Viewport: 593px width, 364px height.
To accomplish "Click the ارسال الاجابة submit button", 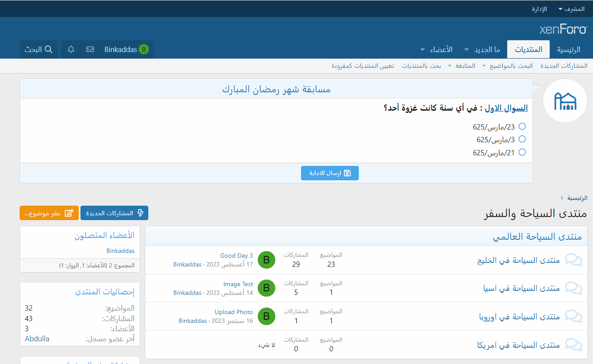I will click(330, 173).
